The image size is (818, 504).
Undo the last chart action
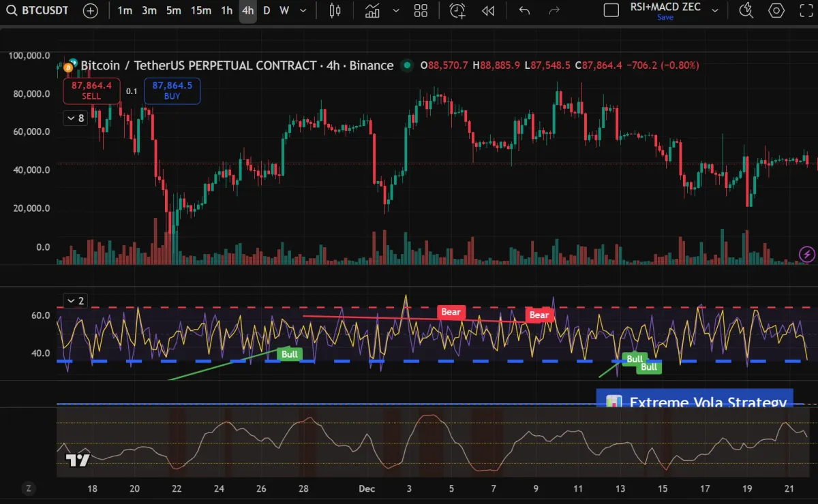pos(524,10)
